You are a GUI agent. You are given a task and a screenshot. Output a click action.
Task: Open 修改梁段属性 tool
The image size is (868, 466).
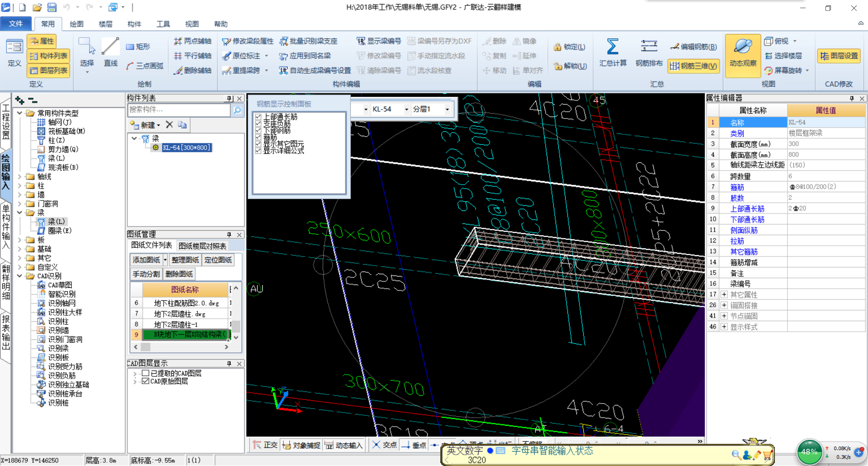pos(248,41)
